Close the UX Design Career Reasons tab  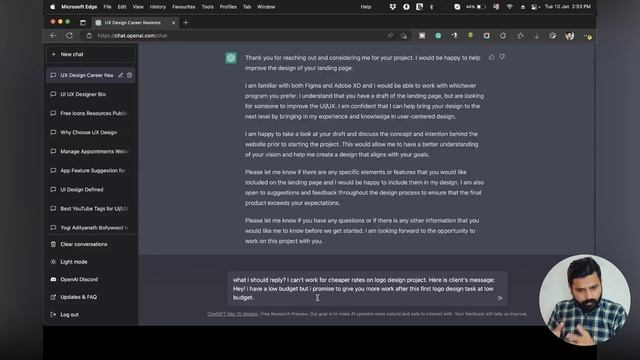pos(173,23)
